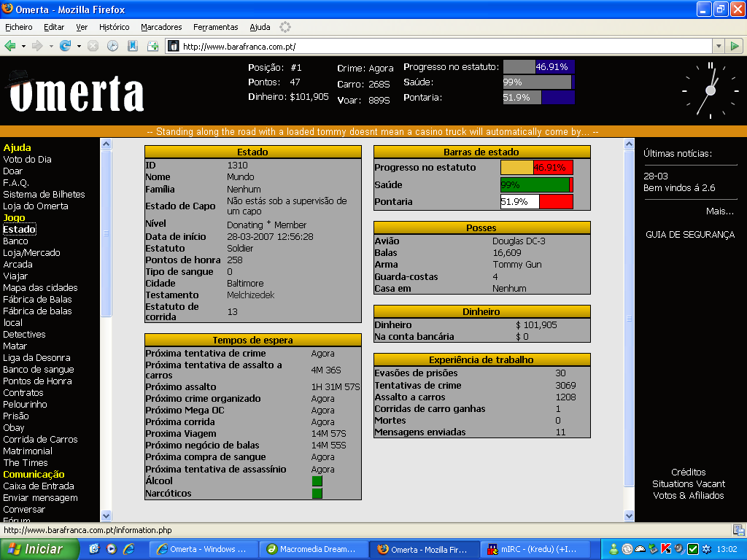Click the Reload page icon

point(65,46)
